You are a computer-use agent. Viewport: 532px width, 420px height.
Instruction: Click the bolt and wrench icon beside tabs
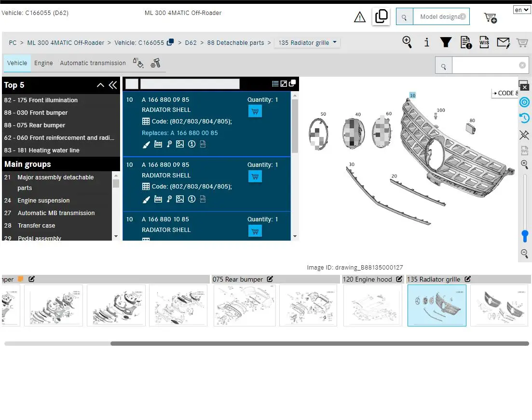click(155, 63)
